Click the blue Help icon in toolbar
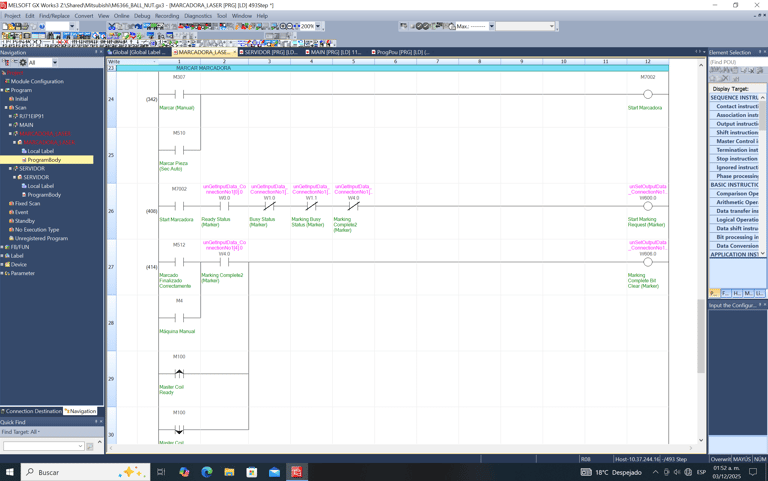 coord(42,26)
